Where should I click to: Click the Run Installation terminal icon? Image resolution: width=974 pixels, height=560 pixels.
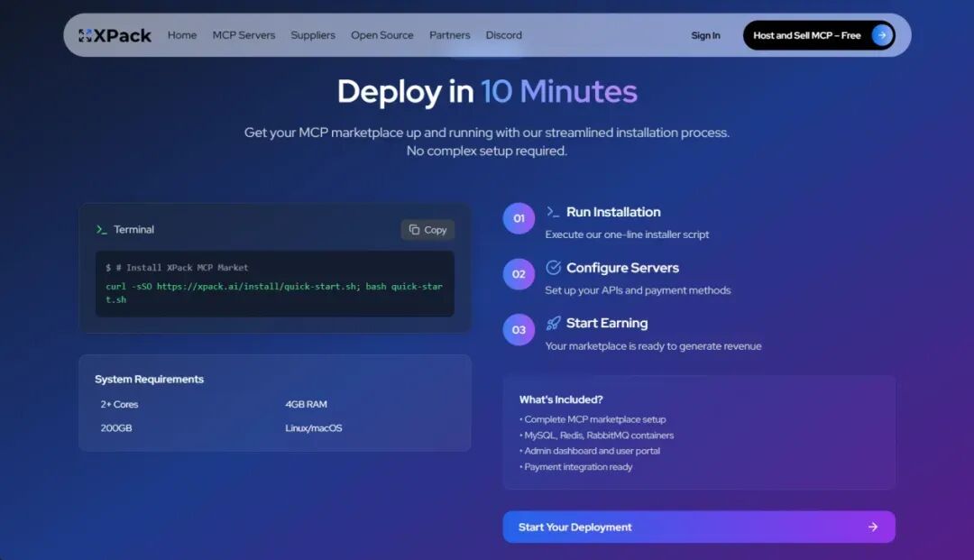pos(553,212)
